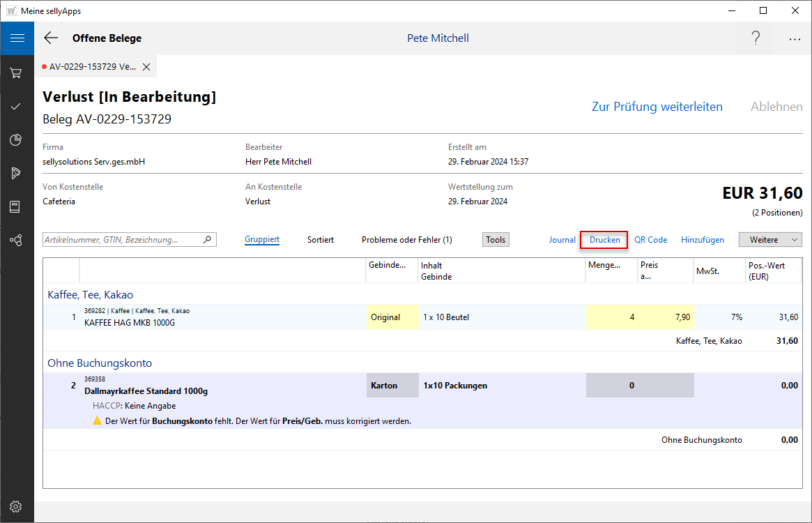Expand the Weitere dropdown
This screenshot has width=812, height=523.
pos(770,240)
